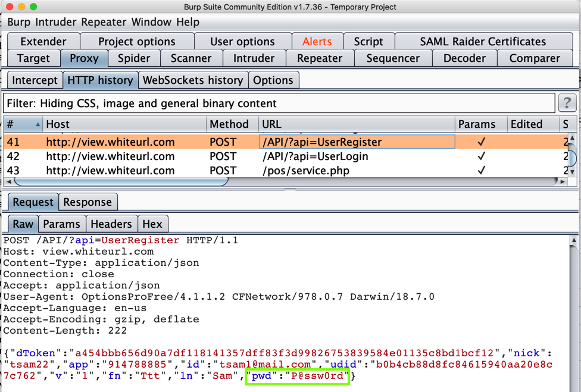Click the Params checkmark for row 41
Image resolution: width=581 pixels, height=392 pixels.
pyautogui.click(x=481, y=142)
